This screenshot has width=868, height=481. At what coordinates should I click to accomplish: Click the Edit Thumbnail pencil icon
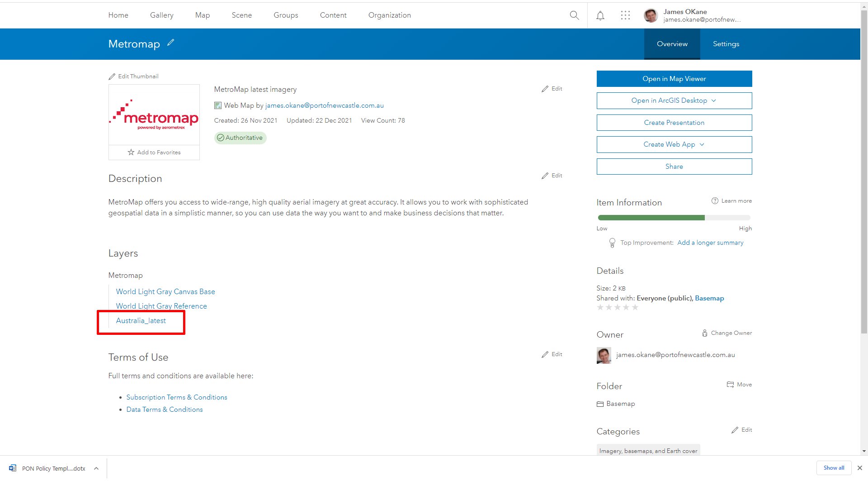[x=112, y=76]
